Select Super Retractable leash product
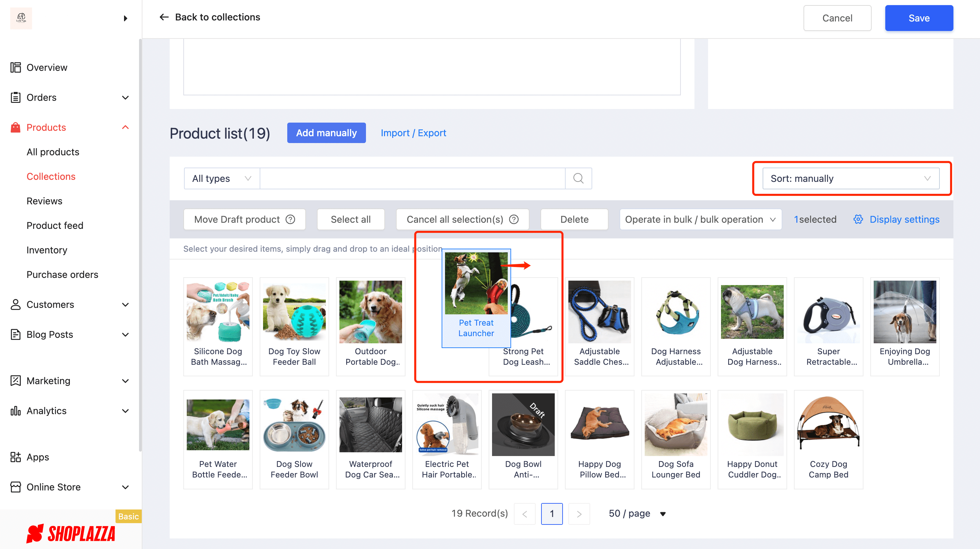980x549 pixels. [x=828, y=327]
